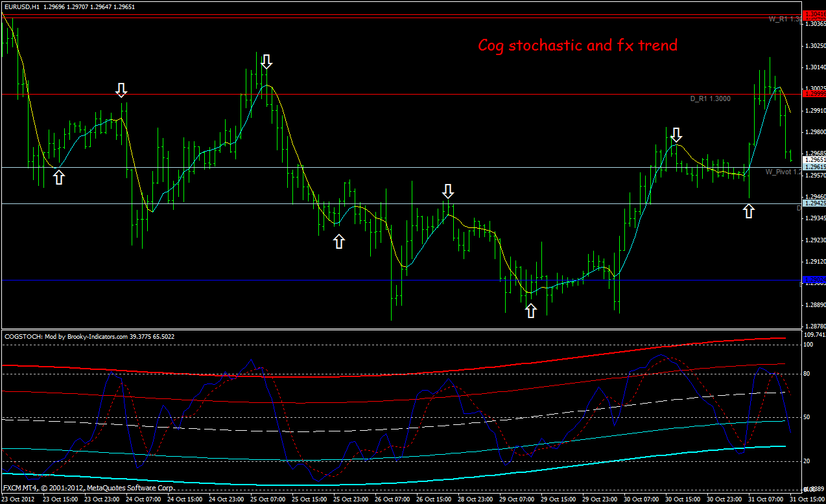Click the 1.29615 pivot price tag
The height and width of the screenshot is (504, 826).
[x=814, y=167]
